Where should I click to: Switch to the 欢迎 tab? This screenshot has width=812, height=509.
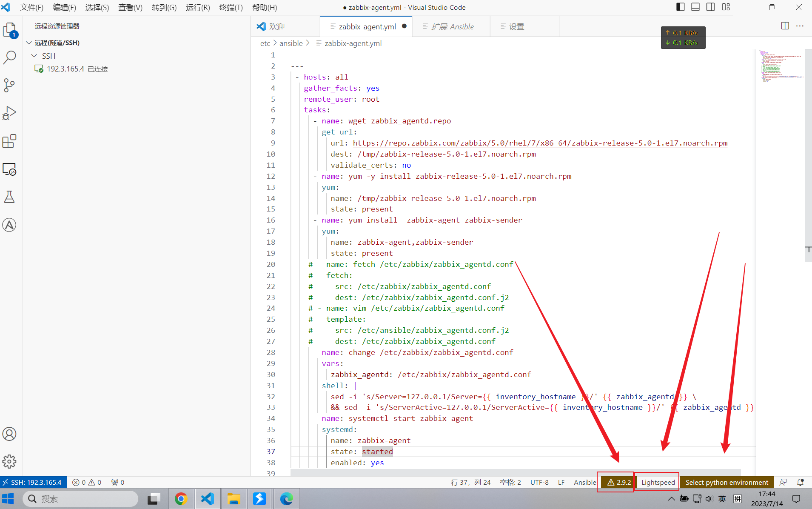pos(285,26)
